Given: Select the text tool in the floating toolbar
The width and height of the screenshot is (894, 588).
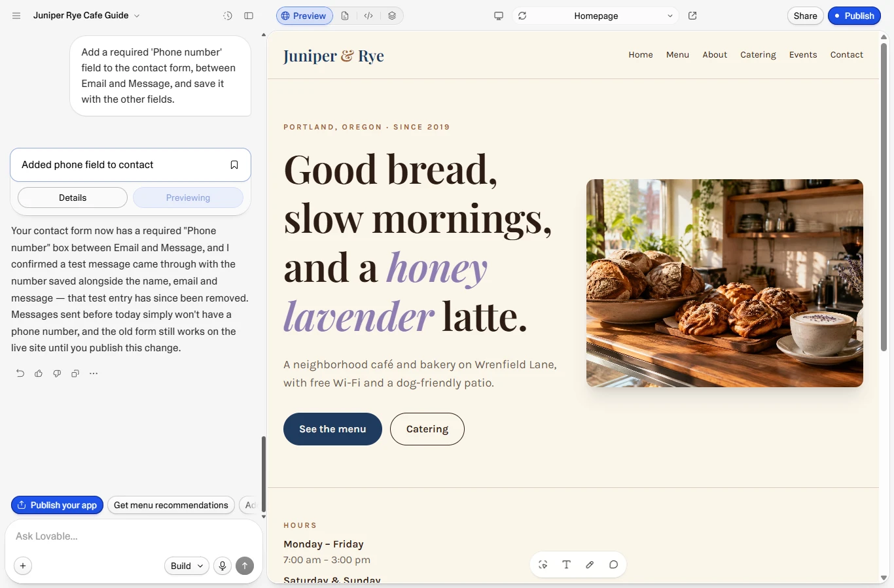Looking at the screenshot, I should pos(567,564).
